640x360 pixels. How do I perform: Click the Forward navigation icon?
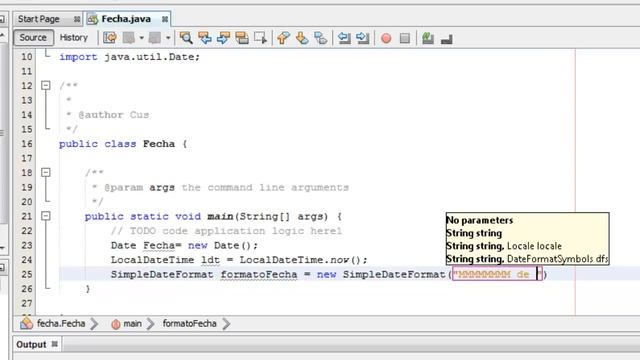point(155,38)
